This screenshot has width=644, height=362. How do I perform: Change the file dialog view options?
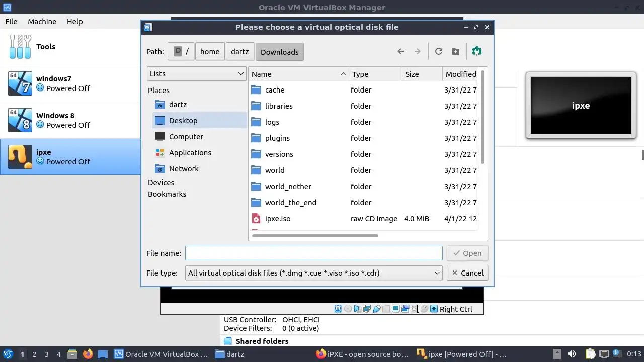tap(477, 51)
